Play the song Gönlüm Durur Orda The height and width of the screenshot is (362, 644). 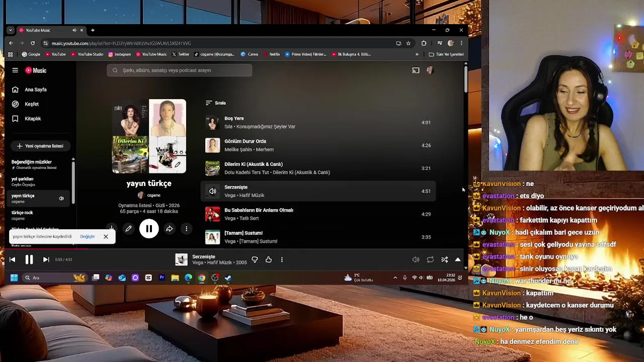(245, 141)
